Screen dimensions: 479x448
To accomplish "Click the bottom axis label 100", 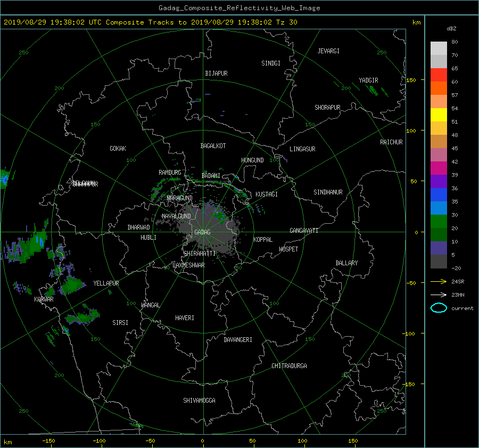I will [302, 441].
